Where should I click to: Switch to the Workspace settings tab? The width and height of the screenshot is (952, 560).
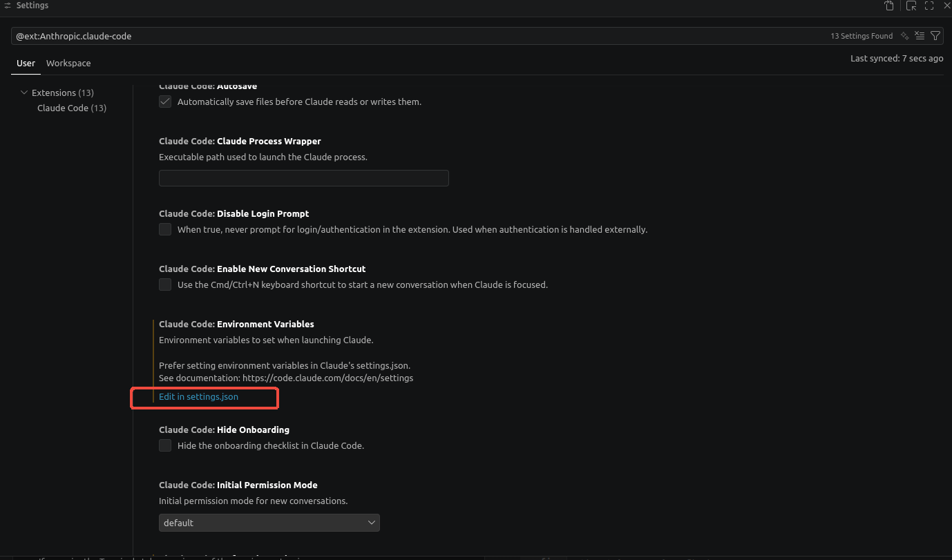(x=68, y=63)
